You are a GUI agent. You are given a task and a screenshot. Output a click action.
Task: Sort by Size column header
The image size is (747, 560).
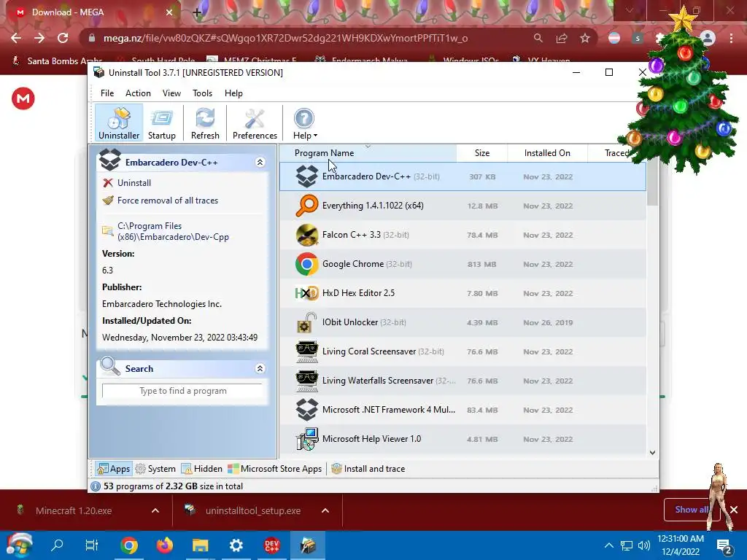(x=482, y=153)
